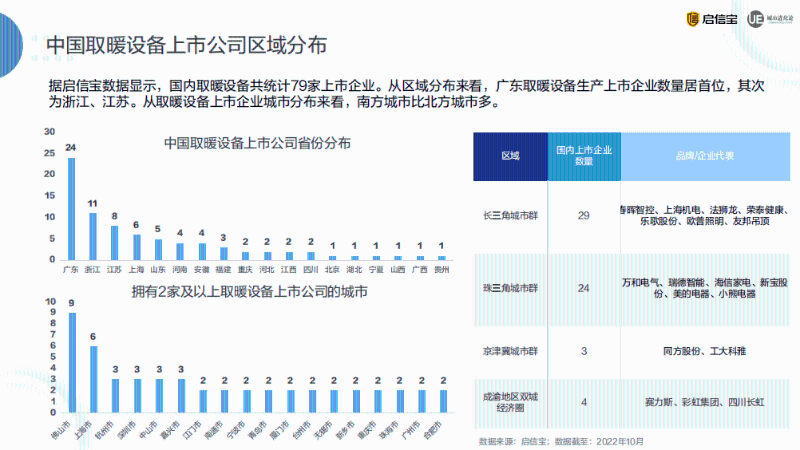Select the 国内上市企业数量 column header
This screenshot has width=800, height=450.
(x=583, y=156)
